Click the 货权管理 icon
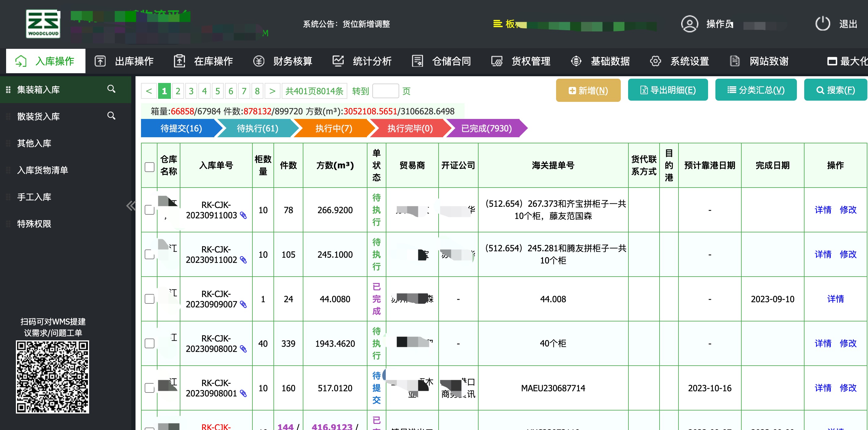Screen dimensions: 868x430 coord(497,61)
